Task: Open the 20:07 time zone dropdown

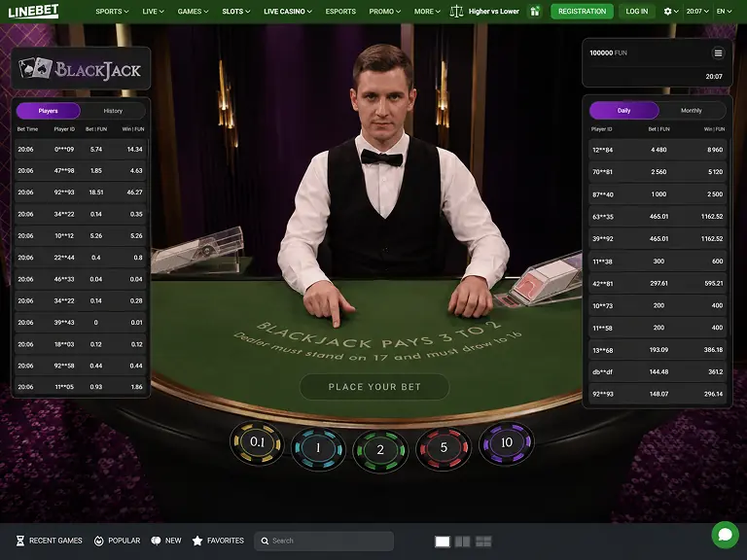Action: 697,11
